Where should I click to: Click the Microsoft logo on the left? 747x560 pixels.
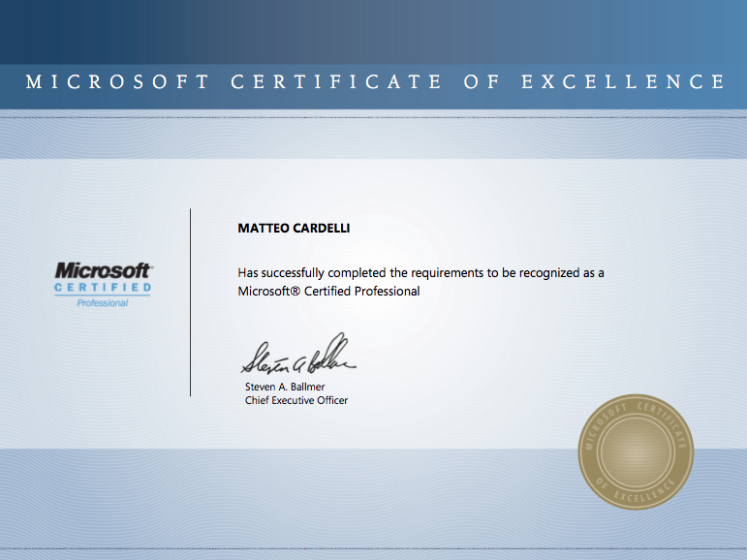[103, 270]
